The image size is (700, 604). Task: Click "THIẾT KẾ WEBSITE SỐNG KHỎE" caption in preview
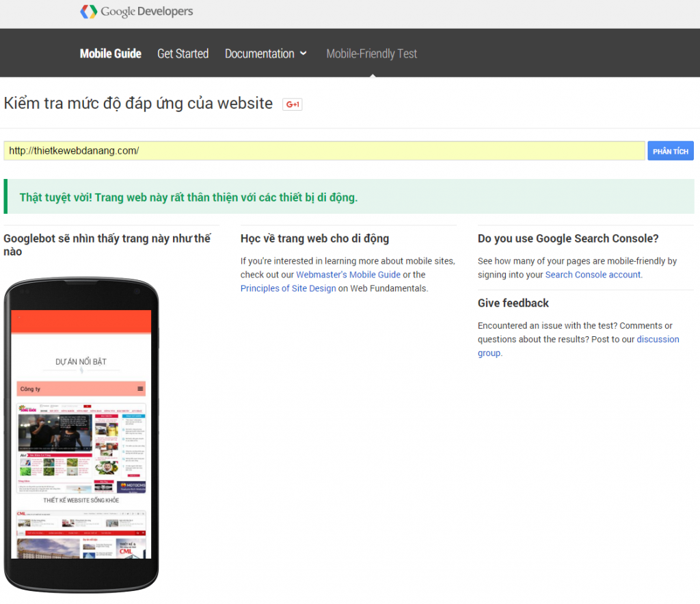[81, 501]
